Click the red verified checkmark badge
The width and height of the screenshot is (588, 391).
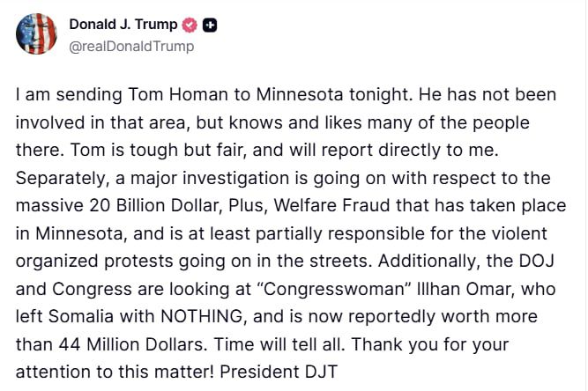coord(190,26)
